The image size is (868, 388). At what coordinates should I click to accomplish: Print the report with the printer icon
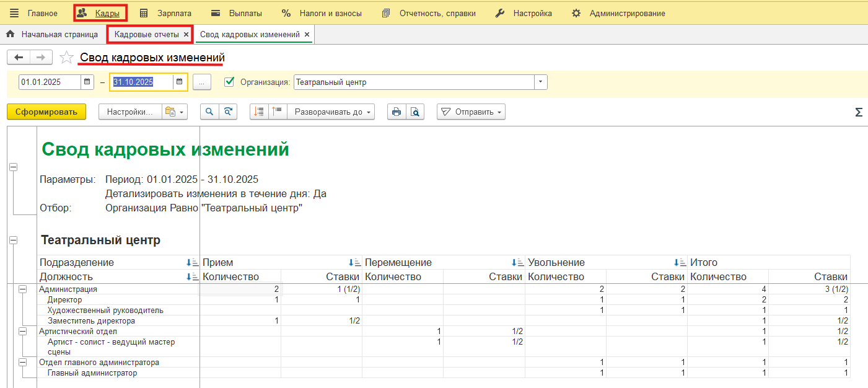pos(397,112)
